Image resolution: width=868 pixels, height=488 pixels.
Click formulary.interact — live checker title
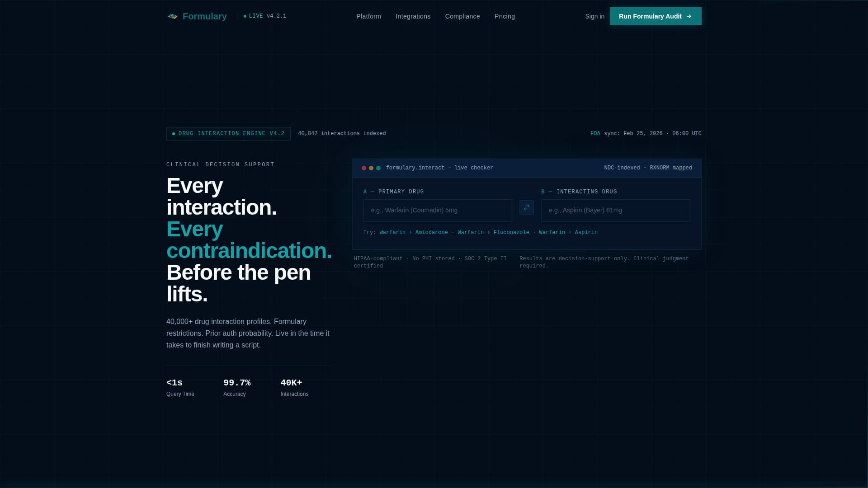tap(439, 168)
